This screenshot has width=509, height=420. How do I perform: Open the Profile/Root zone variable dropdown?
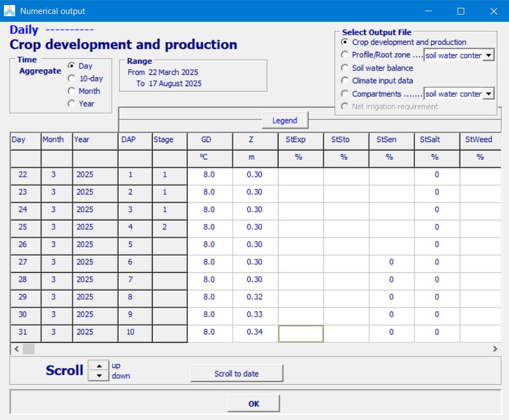(x=488, y=55)
